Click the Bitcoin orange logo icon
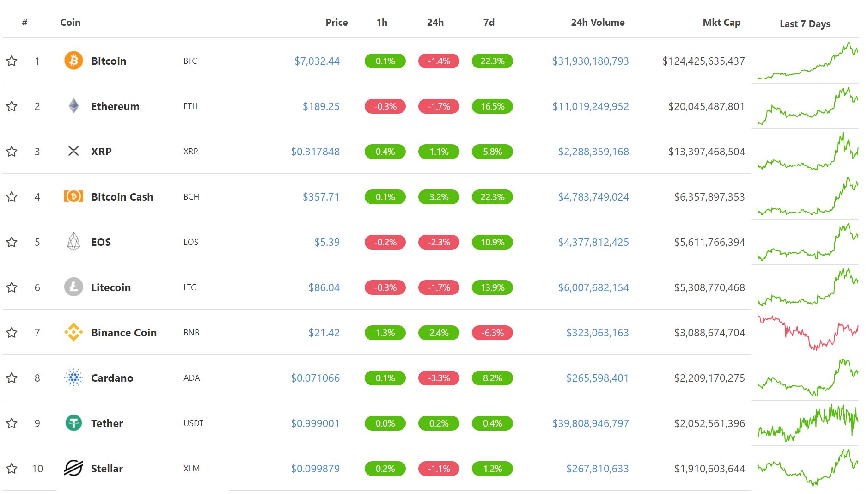The height and width of the screenshot is (494, 868). [73, 61]
